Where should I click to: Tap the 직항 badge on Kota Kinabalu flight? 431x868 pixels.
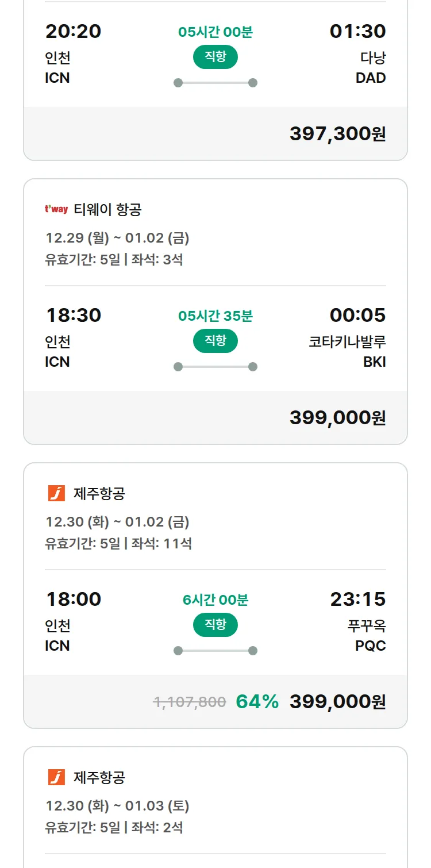215,341
